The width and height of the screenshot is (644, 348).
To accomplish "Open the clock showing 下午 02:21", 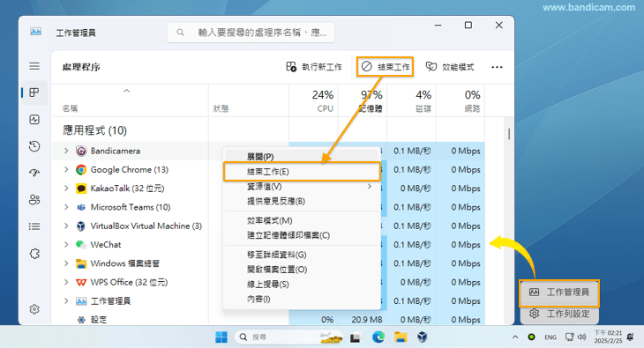I will (x=608, y=337).
